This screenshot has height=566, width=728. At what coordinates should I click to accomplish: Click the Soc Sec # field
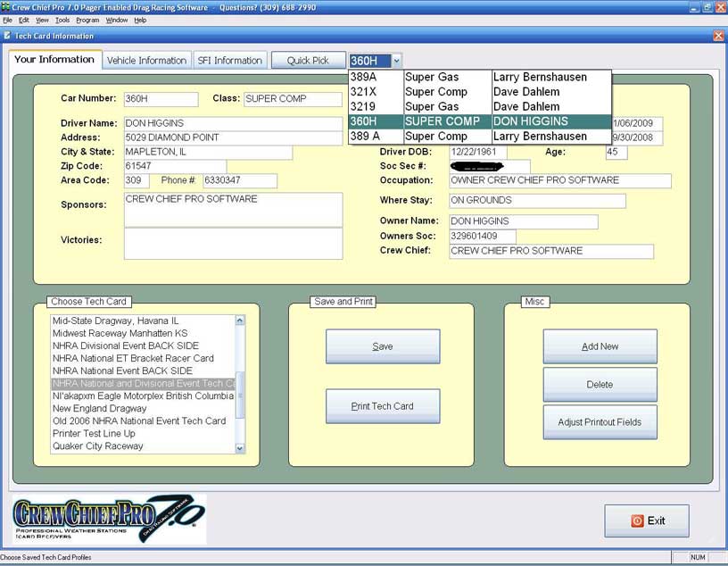tap(490, 166)
